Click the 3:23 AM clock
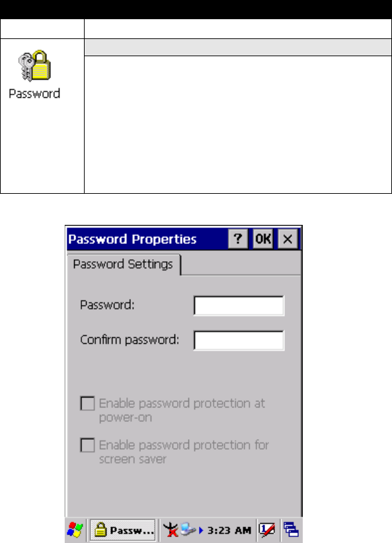392x543 pixels. point(229,530)
